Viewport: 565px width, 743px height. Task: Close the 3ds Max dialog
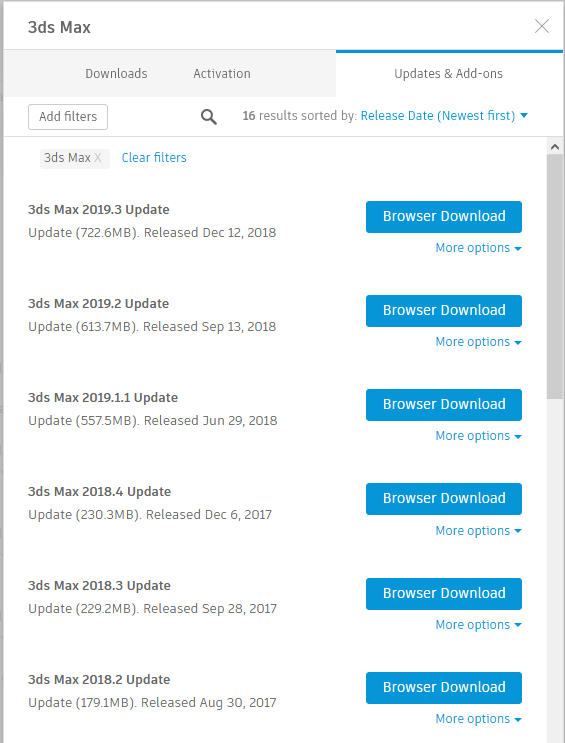542,26
